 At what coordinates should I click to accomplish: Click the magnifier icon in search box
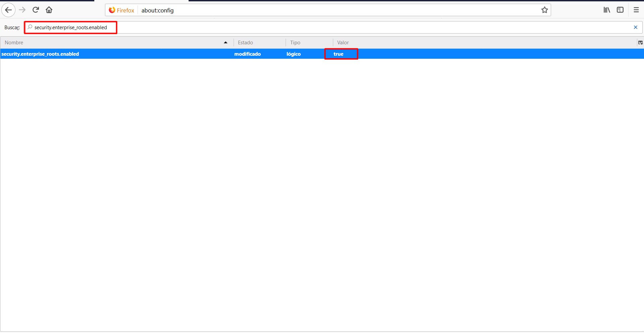click(30, 27)
